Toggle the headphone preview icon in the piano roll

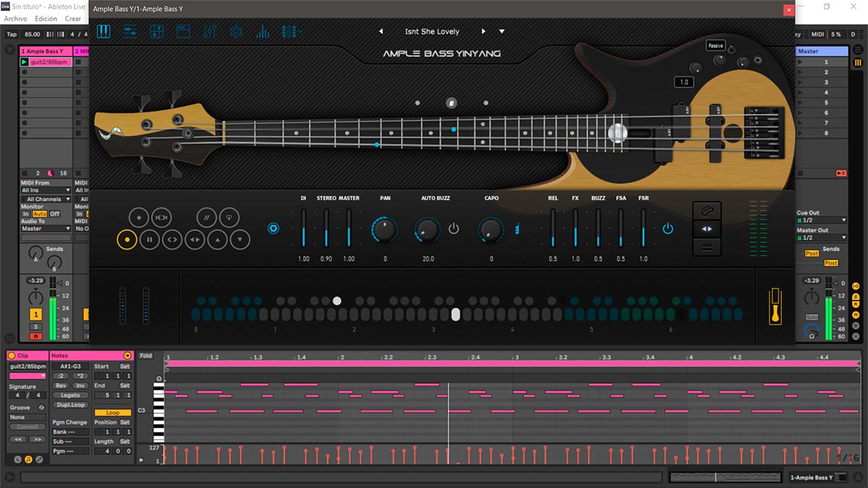158,379
